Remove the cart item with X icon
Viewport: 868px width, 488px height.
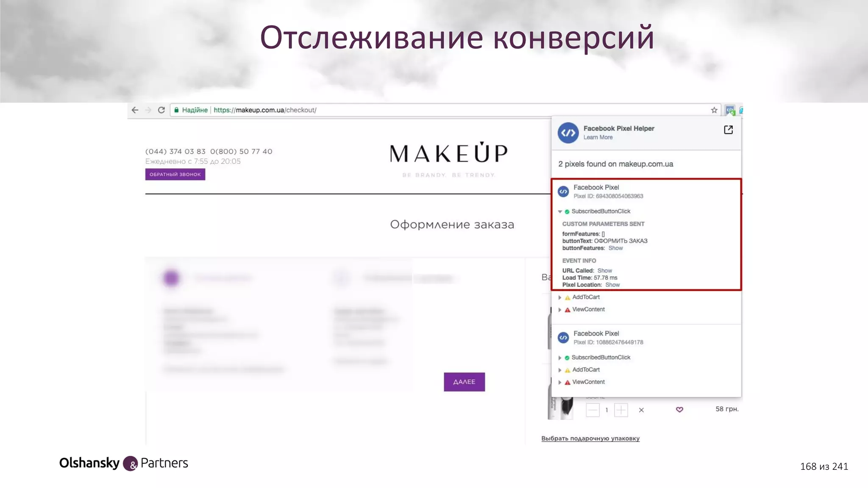pos(641,410)
